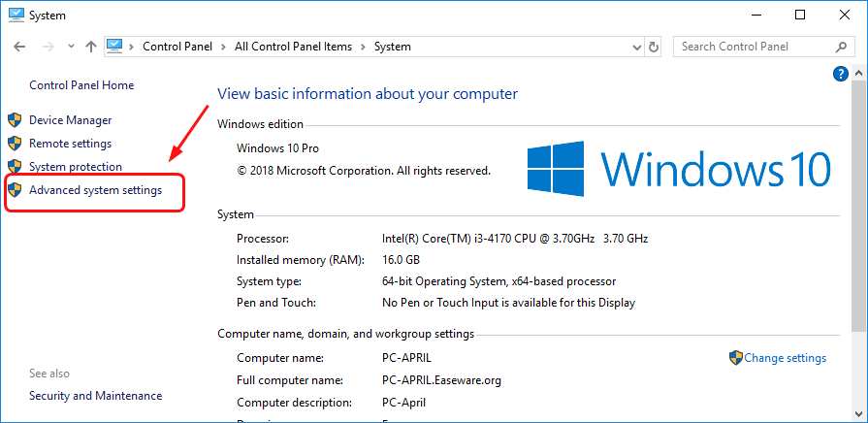Open System protection link

[76, 167]
